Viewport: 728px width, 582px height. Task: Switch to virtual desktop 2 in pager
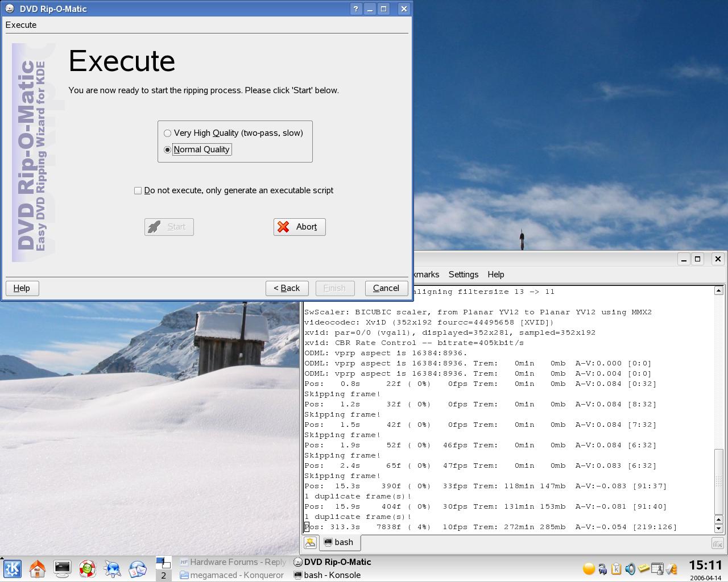click(163, 575)
